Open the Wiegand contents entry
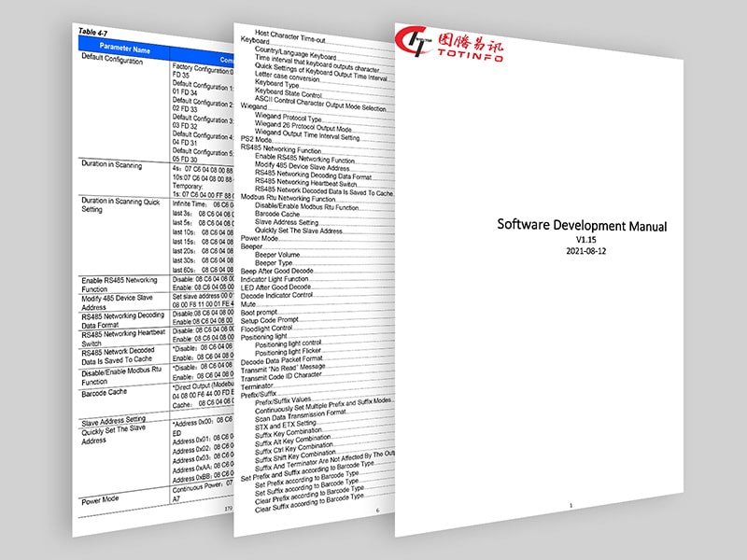The image size is (747, 560). point(253,108)
